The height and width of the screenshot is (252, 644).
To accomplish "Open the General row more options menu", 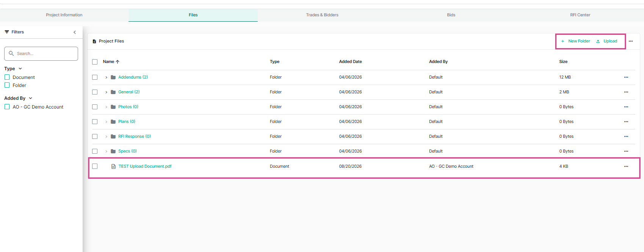I will point(626,92).
